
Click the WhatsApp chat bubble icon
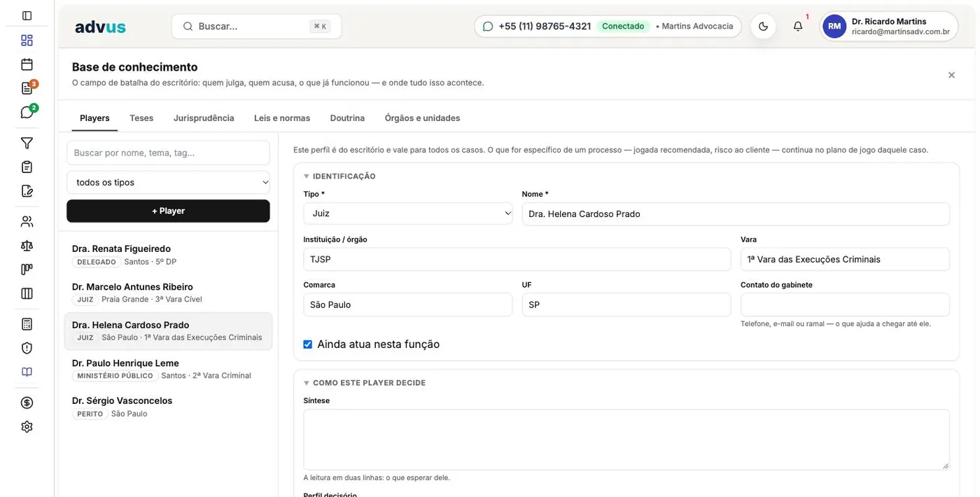point(488,27)
